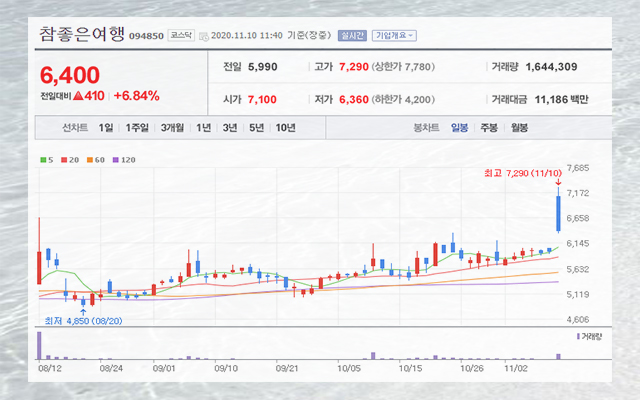
Task: Select the 3개월 line chart period
Action: pyautogui.click(x=172, y=128)
